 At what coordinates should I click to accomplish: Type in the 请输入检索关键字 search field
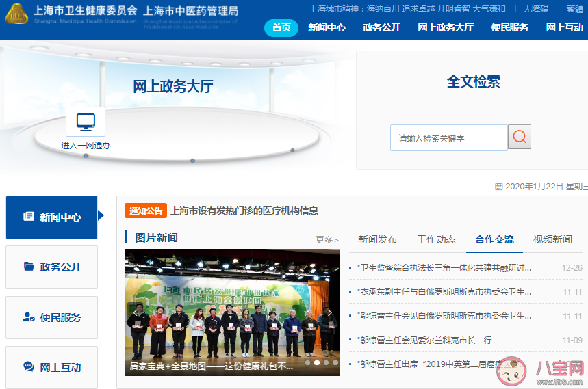coord(448,137)
